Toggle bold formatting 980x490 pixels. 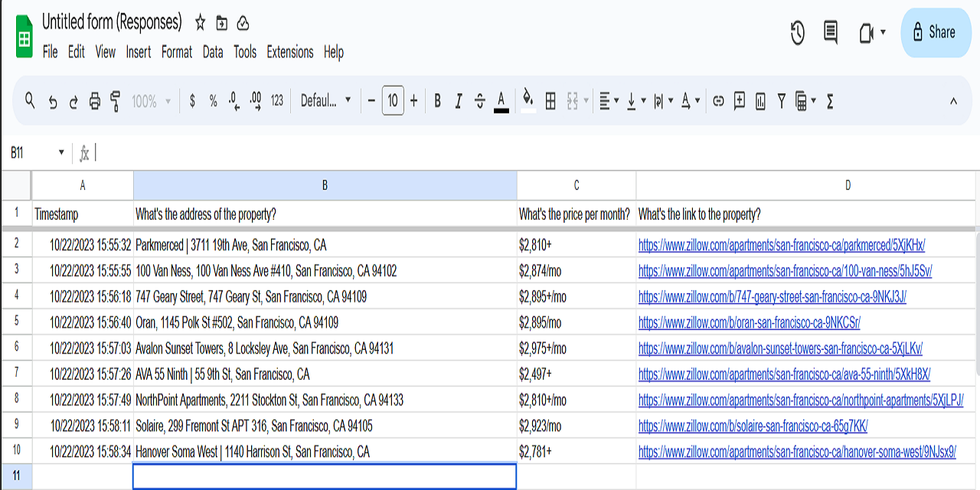click(437, 100)
